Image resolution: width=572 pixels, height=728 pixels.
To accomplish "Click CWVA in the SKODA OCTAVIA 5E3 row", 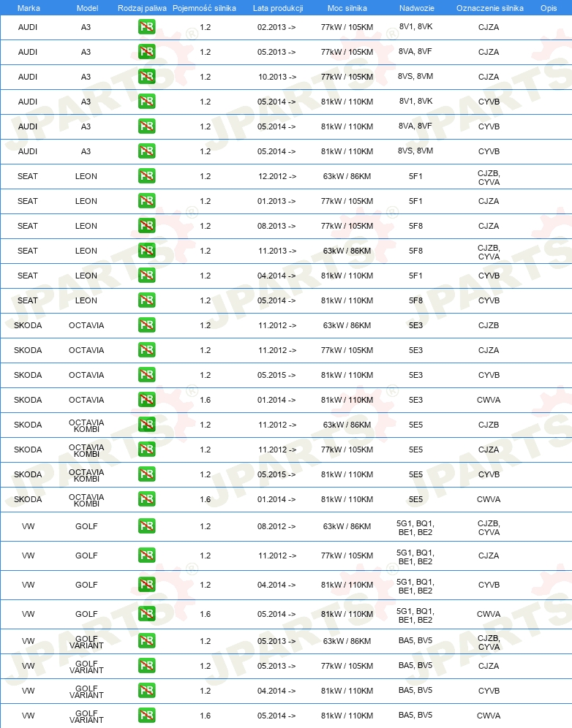I will [x=489, y=400].
